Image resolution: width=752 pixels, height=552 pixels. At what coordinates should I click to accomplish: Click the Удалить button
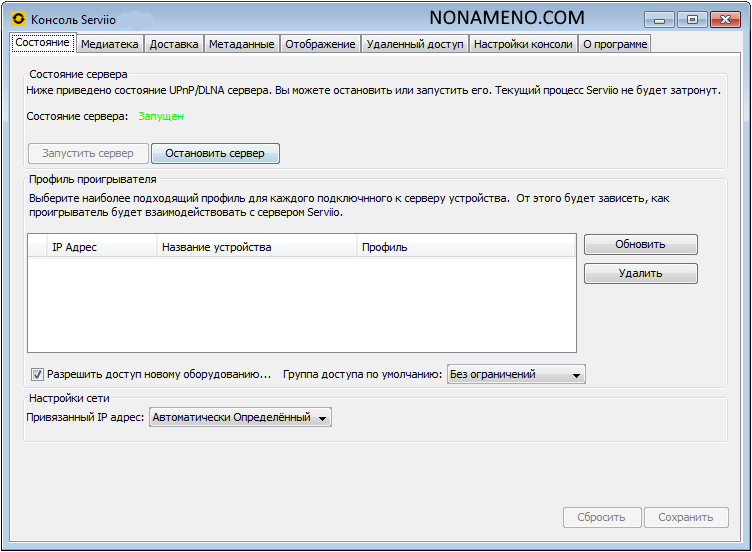pyautogui.click(x=640, y=273)
